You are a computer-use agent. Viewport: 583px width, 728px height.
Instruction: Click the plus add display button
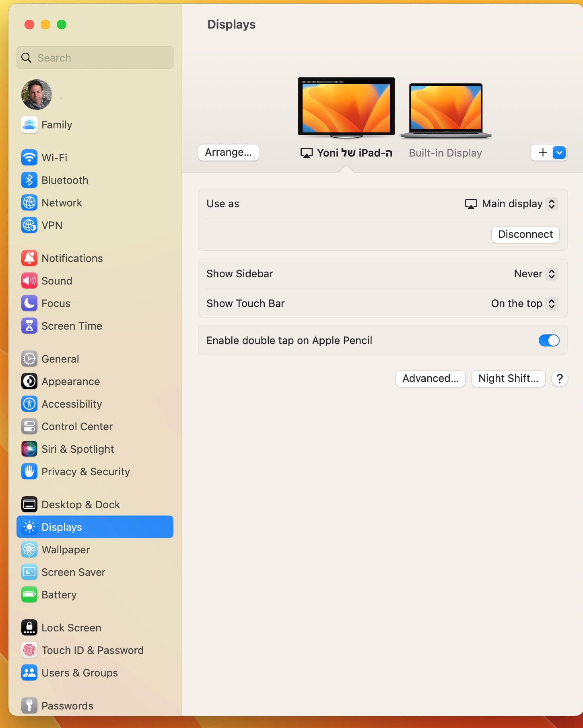542,153
